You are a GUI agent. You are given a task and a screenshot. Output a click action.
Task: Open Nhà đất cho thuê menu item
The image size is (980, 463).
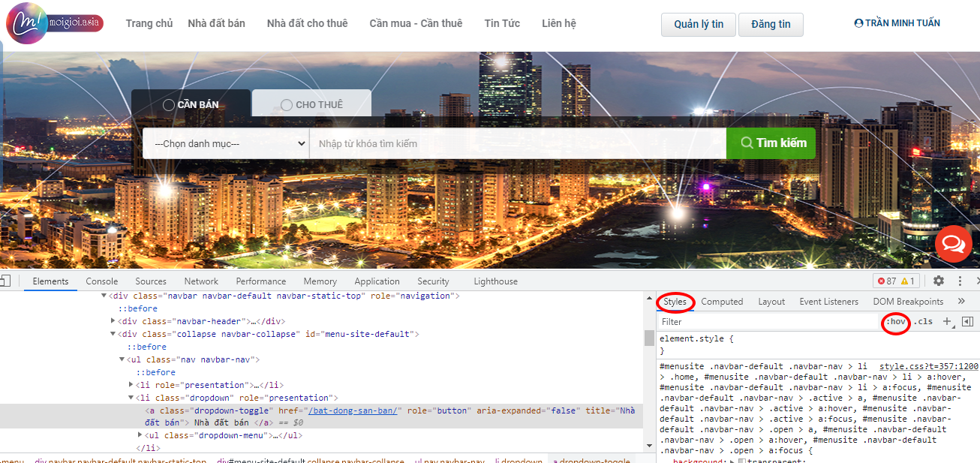(307, 23)
